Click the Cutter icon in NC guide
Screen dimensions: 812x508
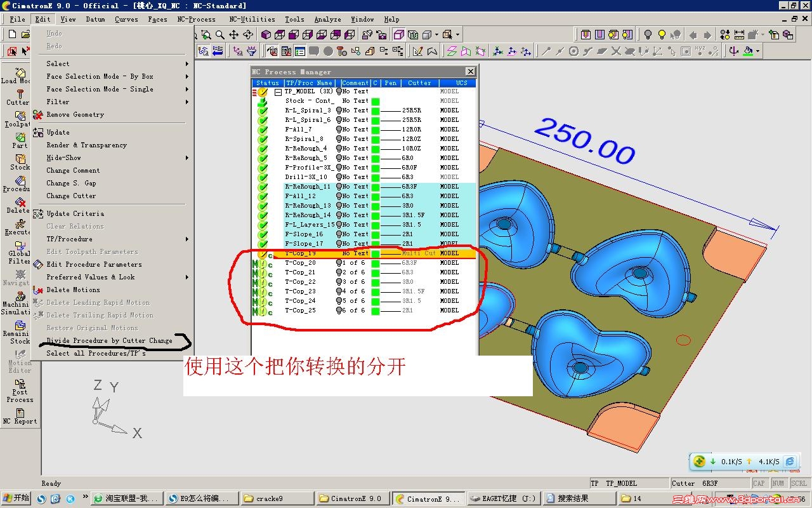[x=19, y=94]
